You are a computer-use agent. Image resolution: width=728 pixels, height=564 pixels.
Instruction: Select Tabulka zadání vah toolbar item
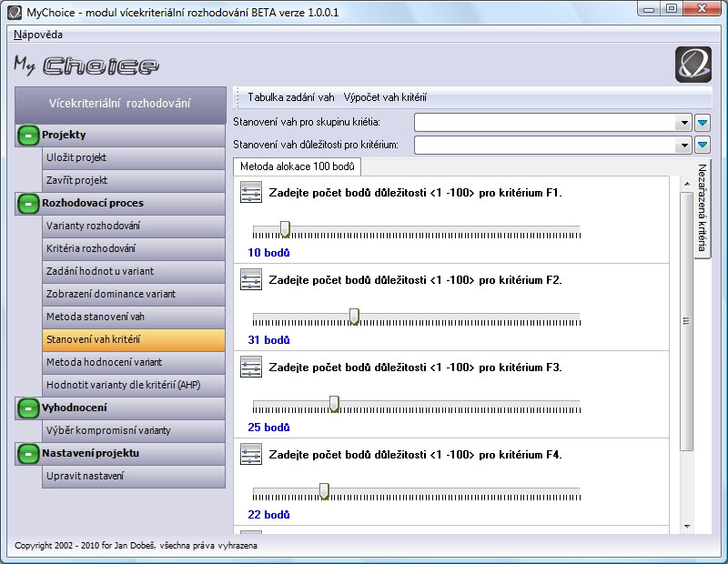pyautogui.click(x=290, y=97)
